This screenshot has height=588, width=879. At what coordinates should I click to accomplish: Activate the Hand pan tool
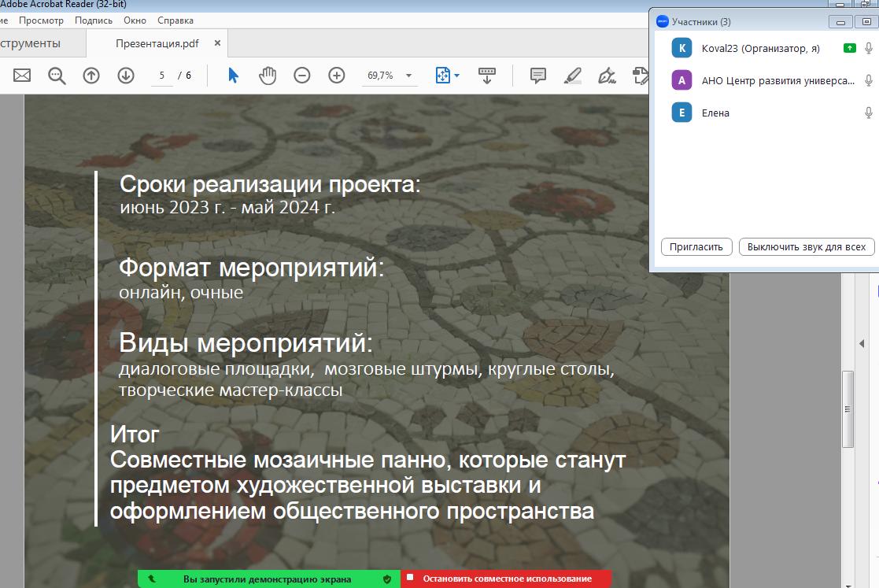click(x=268, y=75)
